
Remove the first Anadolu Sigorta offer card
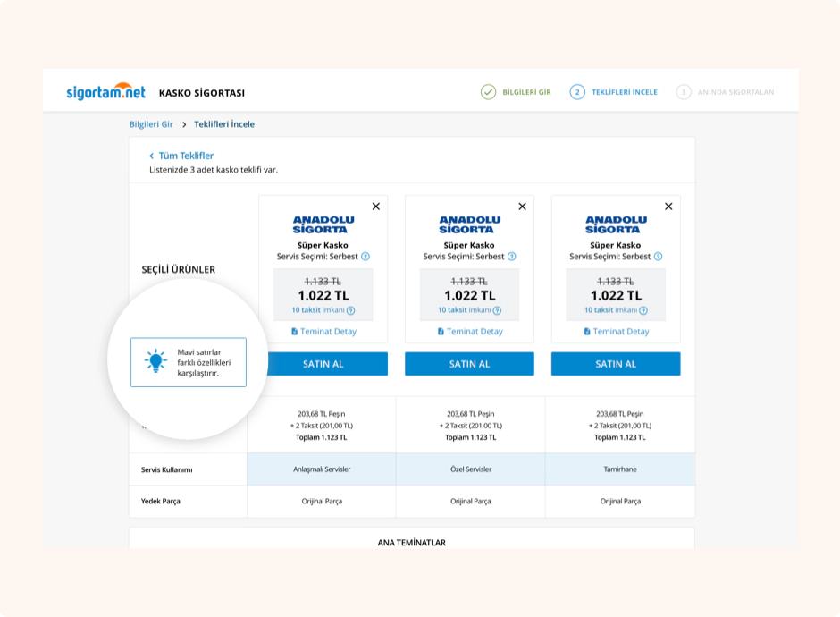[x=376, y=207]
